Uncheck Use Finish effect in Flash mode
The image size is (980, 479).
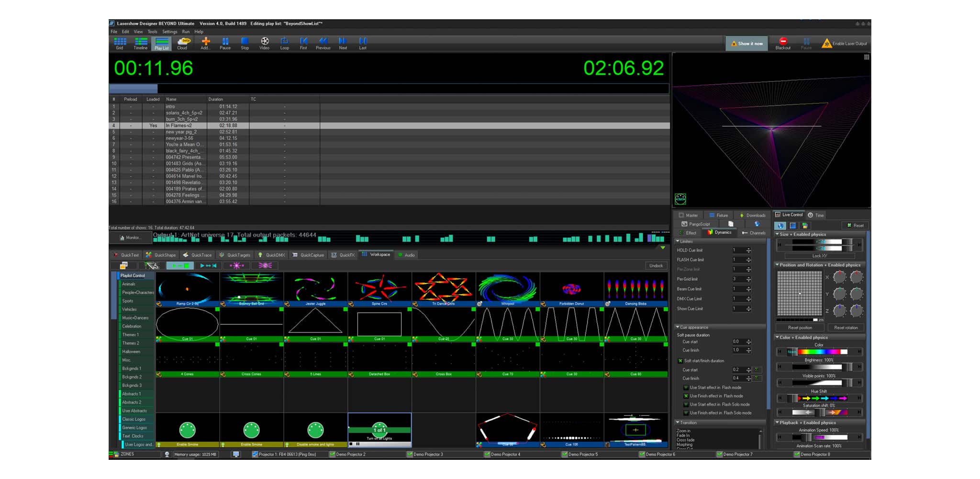[x=686, y=396]
